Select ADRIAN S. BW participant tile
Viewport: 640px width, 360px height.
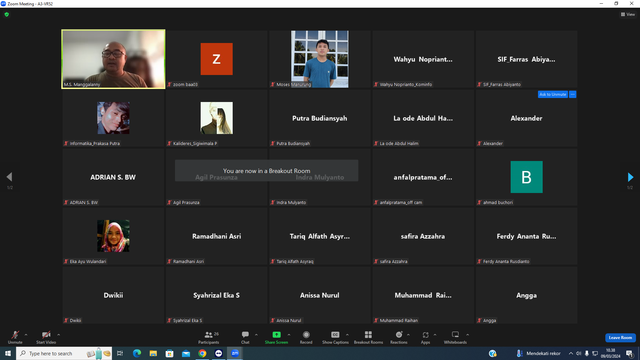point(113,177)
